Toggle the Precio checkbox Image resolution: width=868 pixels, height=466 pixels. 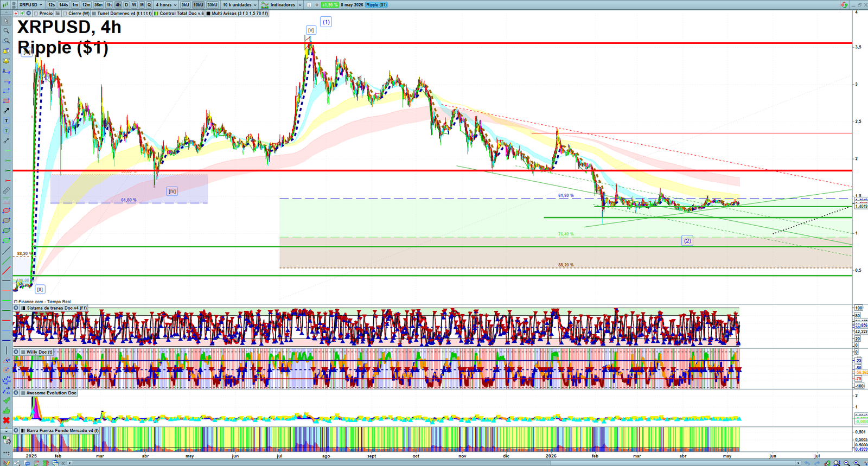pyautogui.click(x=36, y=14)
